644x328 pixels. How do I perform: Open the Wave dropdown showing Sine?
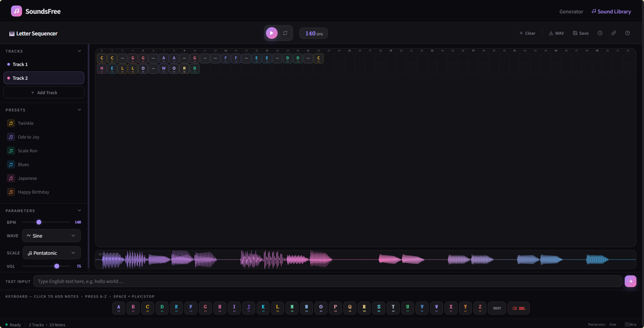tap(51, 236)
